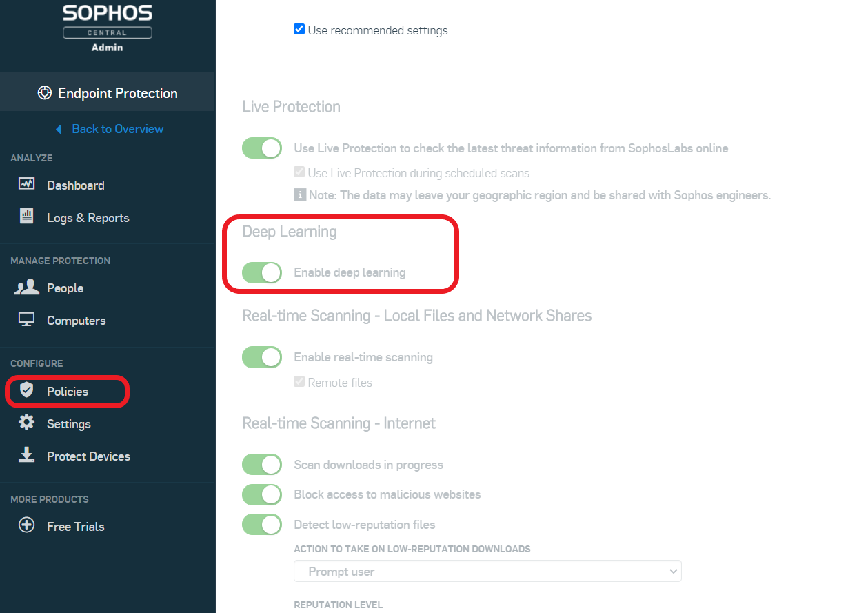Image resolution: width=868 pixels, height=613 pixels.
Task: Click the Logs & Reports icon
Action: pos(26,217)
